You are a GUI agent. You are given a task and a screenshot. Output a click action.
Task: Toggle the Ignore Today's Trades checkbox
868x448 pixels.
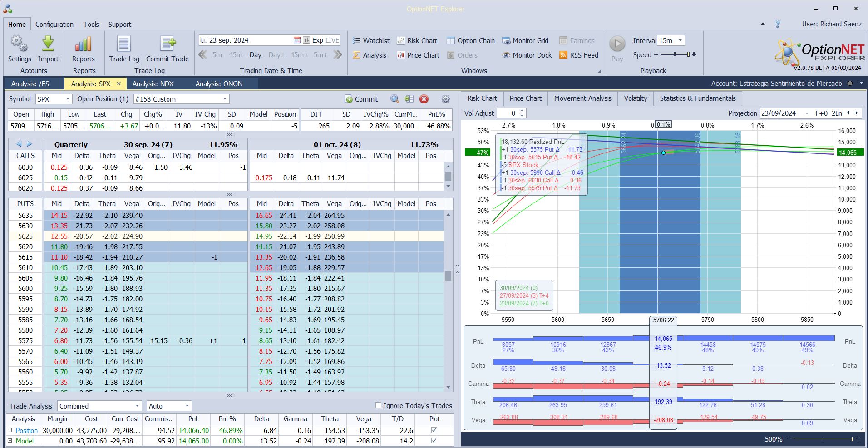pos(378,405)
